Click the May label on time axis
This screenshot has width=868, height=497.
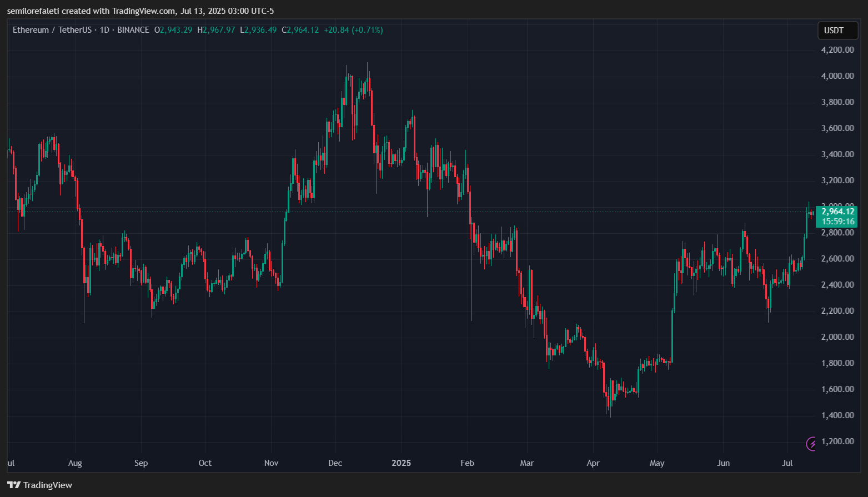[x=657, y=463]
